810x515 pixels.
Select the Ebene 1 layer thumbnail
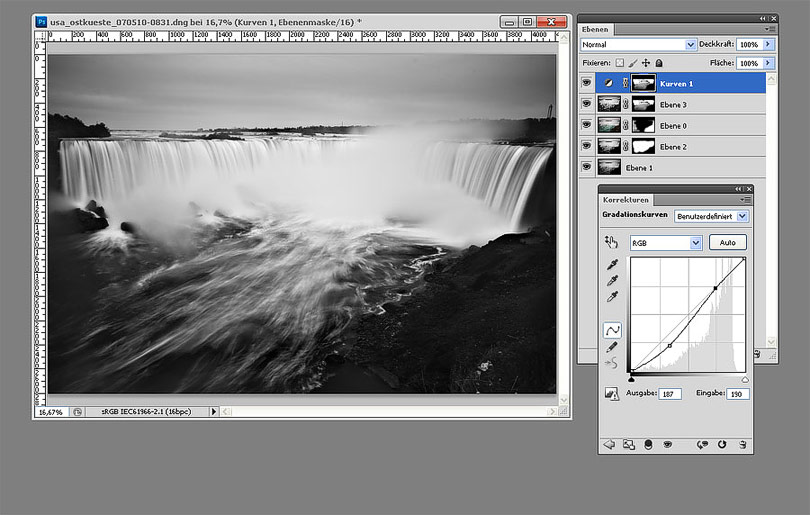[x=609, y=167]
